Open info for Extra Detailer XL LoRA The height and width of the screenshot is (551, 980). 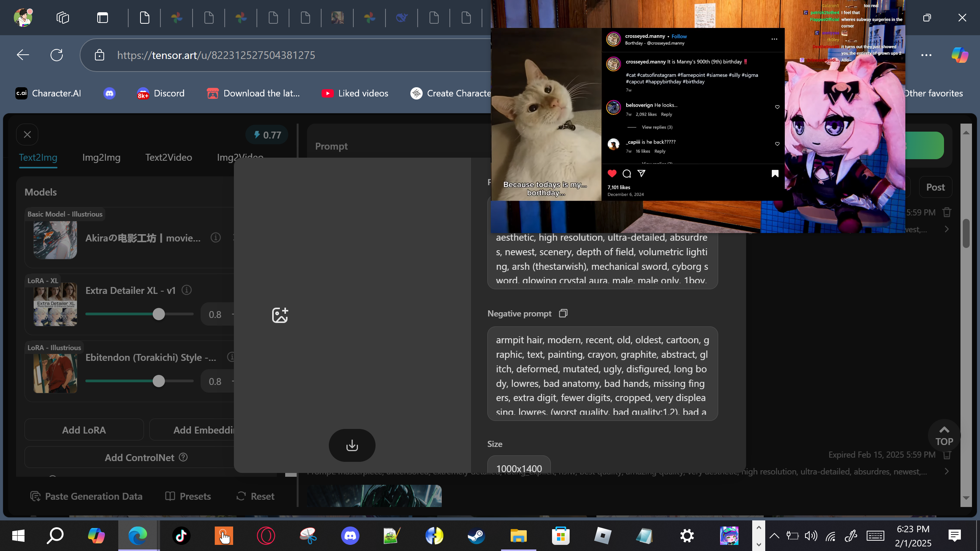(186, 290)
